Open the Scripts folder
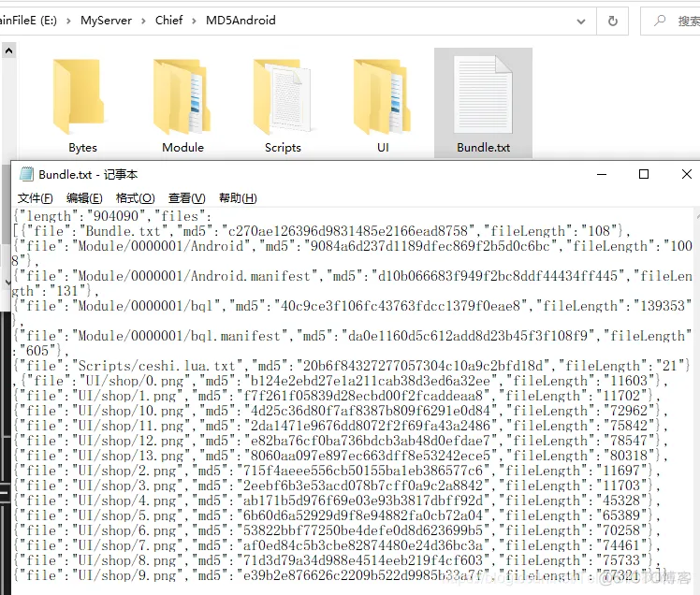The image size is (700, 595). (x=283, y=106)
